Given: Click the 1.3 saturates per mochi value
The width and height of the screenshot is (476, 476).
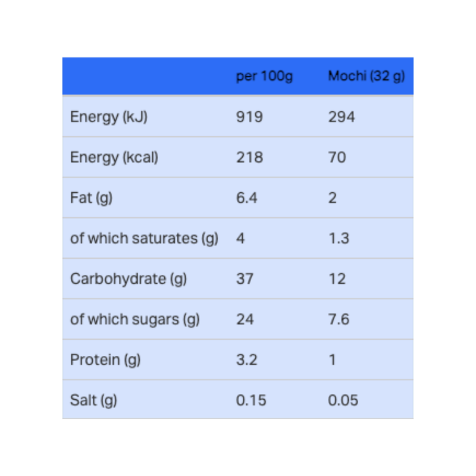Looking at the screenshot, I should pos(339,239).
